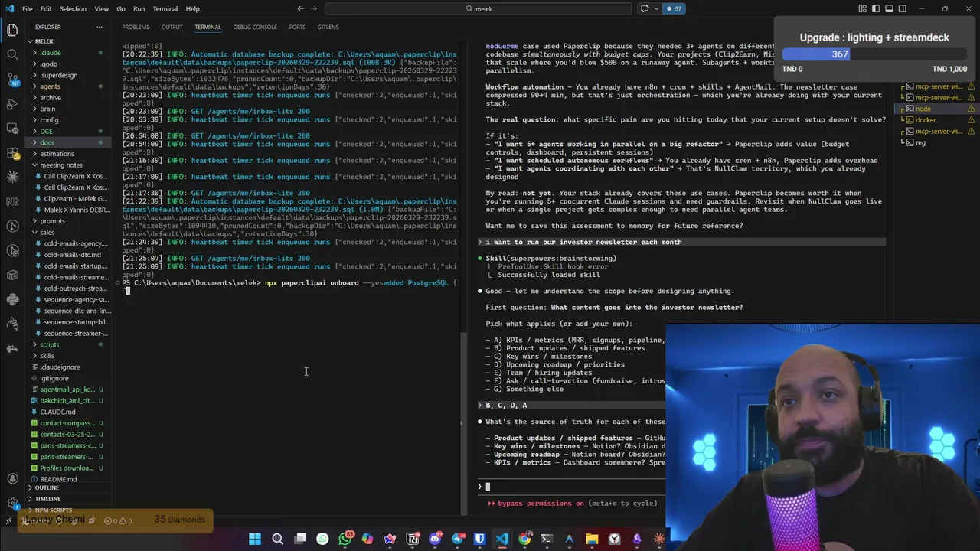980x551 pixels.
Task: Switch to the GITLENS tab
Action: pyautogui.click(x=328, y=27)
